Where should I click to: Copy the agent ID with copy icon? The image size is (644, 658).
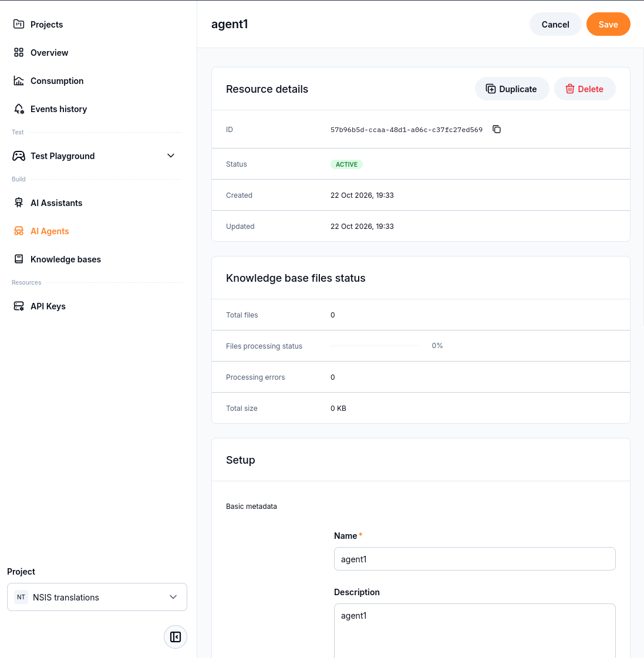[x=497, y=129]
